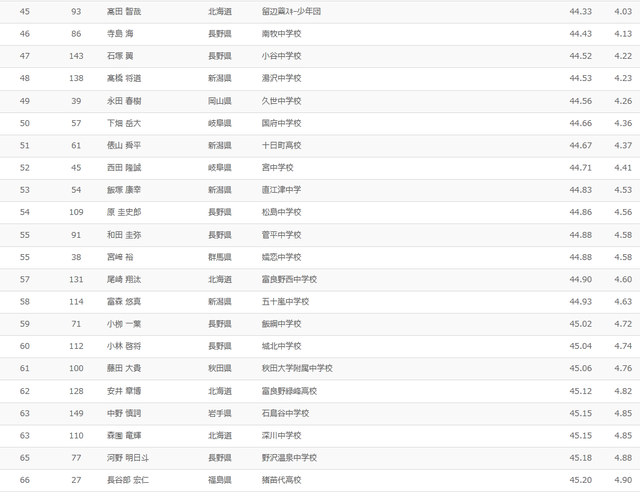Select the time difference 4.36
Screen dimensions: 640x492
[623, 123]
